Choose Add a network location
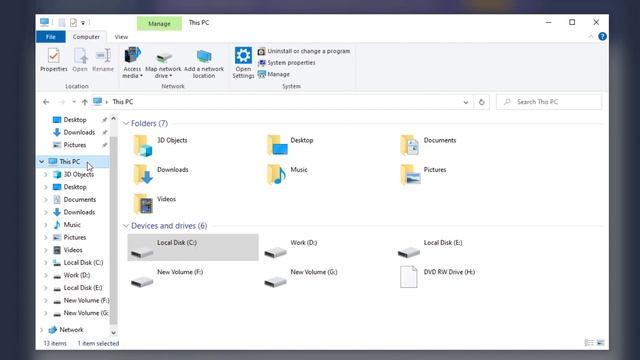This screenshot has width=640, height=360. click(x=204, y=64)
